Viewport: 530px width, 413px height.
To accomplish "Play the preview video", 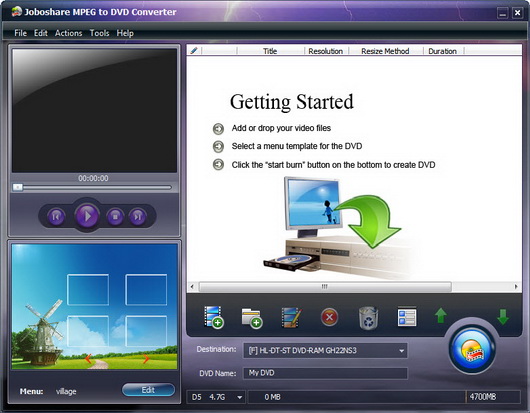I will (x=87, y=216).
